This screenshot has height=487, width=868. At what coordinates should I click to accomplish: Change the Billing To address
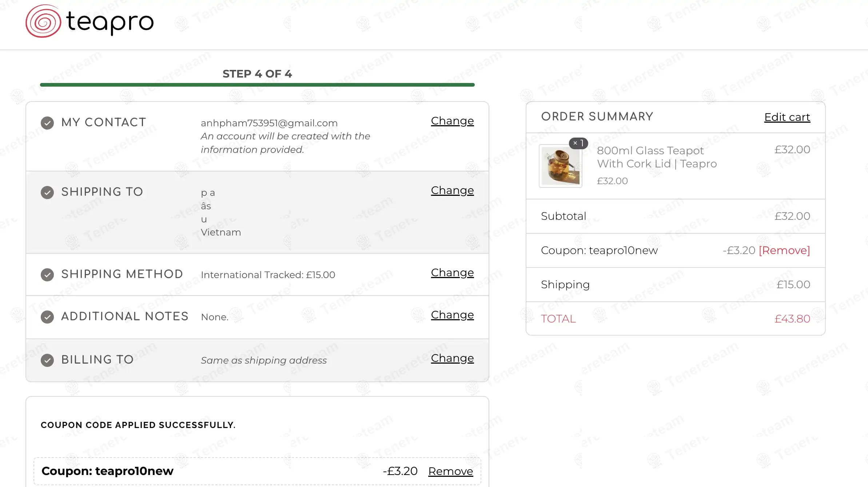[452, 358]
